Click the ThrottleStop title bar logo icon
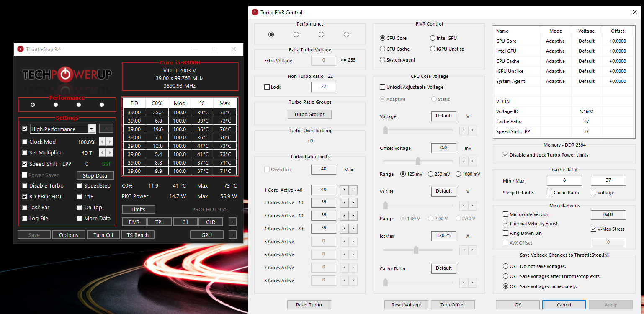The height and width of the screenshot is (314, 644). (x=20, y=49)
